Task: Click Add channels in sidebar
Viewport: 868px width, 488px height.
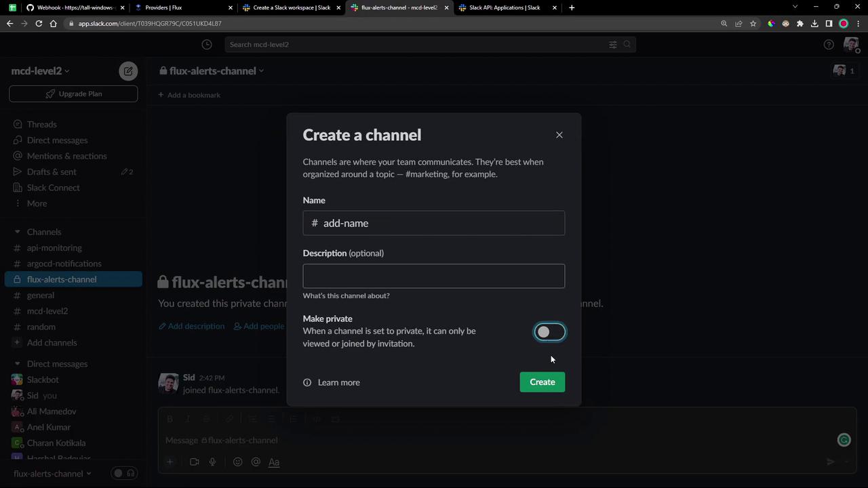Action: coord(52,343)
